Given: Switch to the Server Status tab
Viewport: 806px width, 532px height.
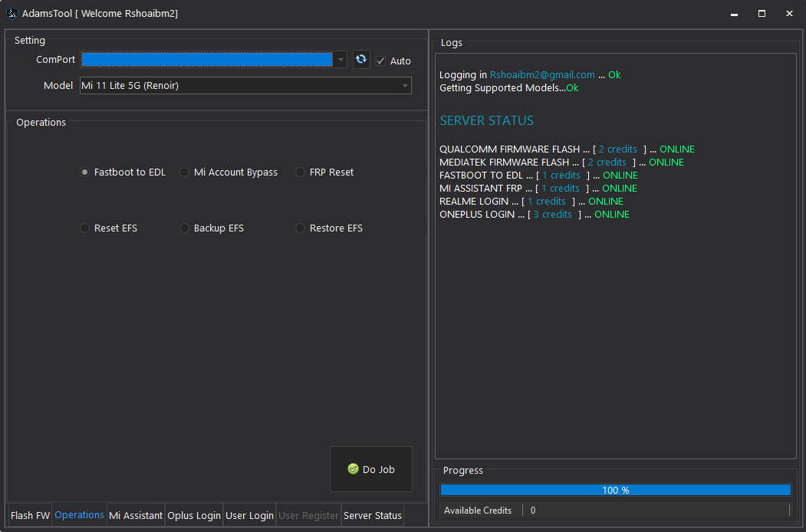Looking at the screenshot, I should coord(373,515).
